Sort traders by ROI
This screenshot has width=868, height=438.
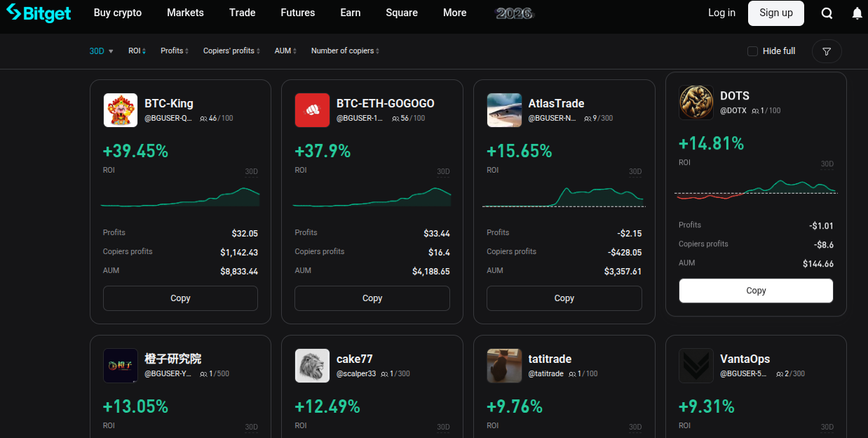tap(137, 51)
